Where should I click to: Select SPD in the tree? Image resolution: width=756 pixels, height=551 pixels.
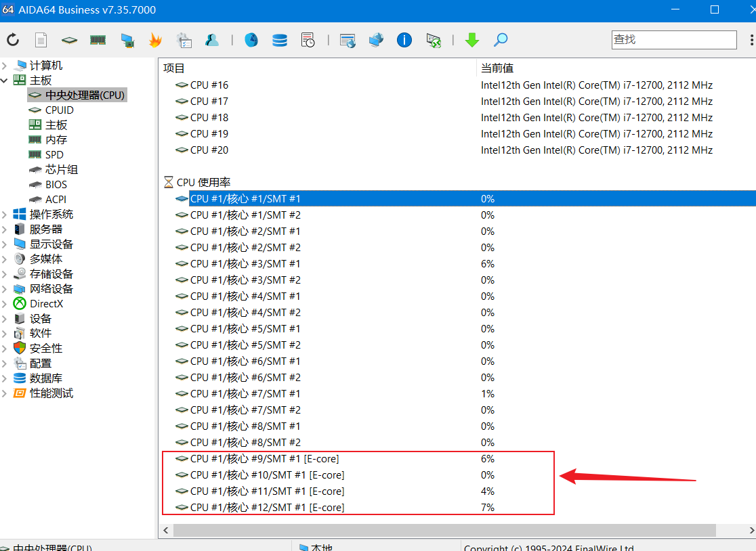click(x=54, y=155)
